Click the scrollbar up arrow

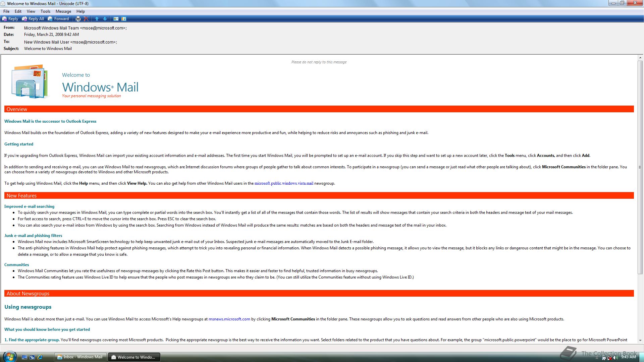pyautogui.click(x=640, y=58)
